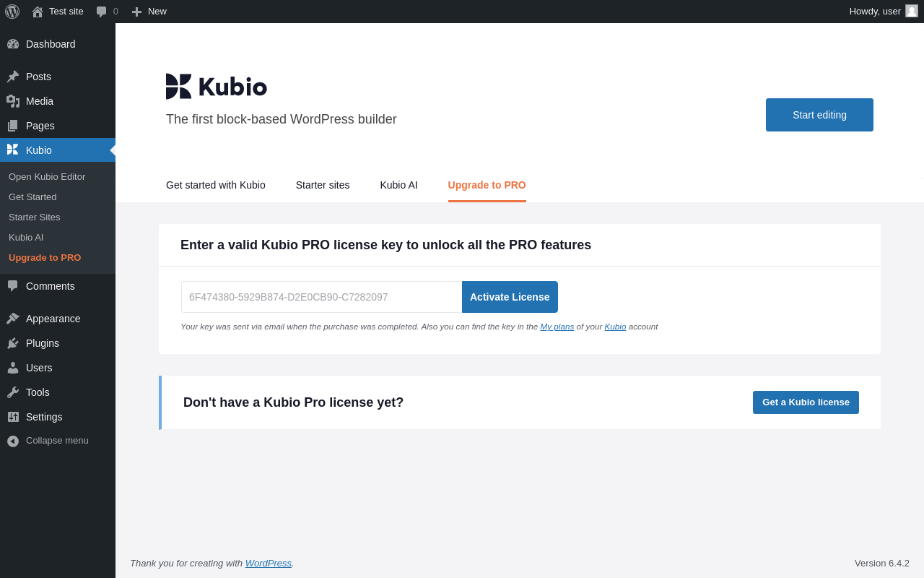Click the comments bubble in admin bar
924x578 pixels.
tap(102, 12)
